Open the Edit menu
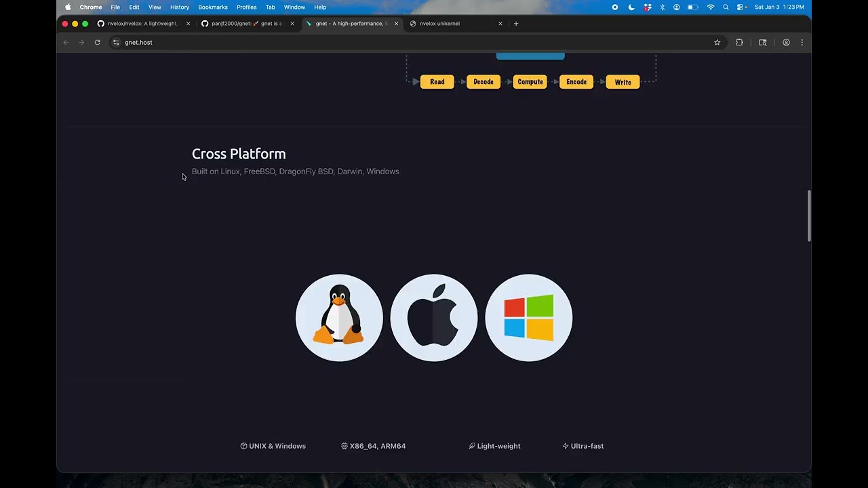The width and height of the screenshot is (868, 488). 134,7
